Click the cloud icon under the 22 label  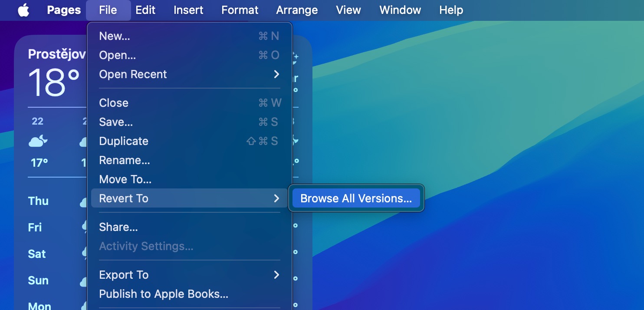coord(38,141)
